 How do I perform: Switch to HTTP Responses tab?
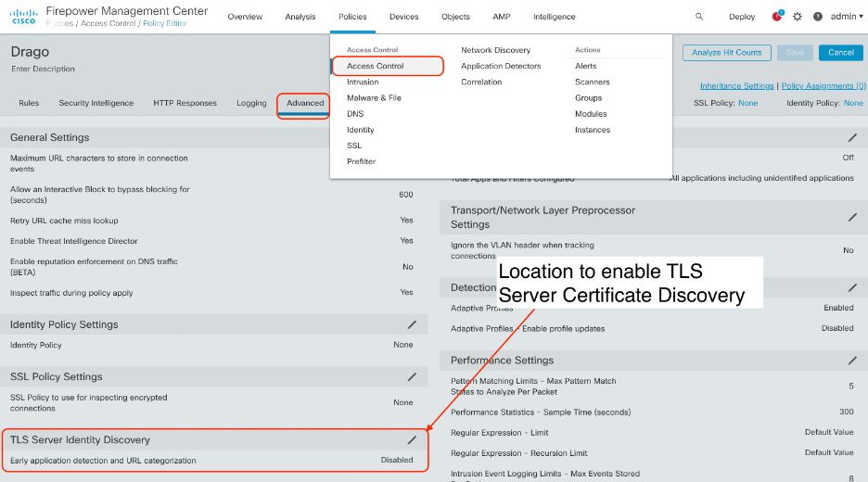(185, 103)
